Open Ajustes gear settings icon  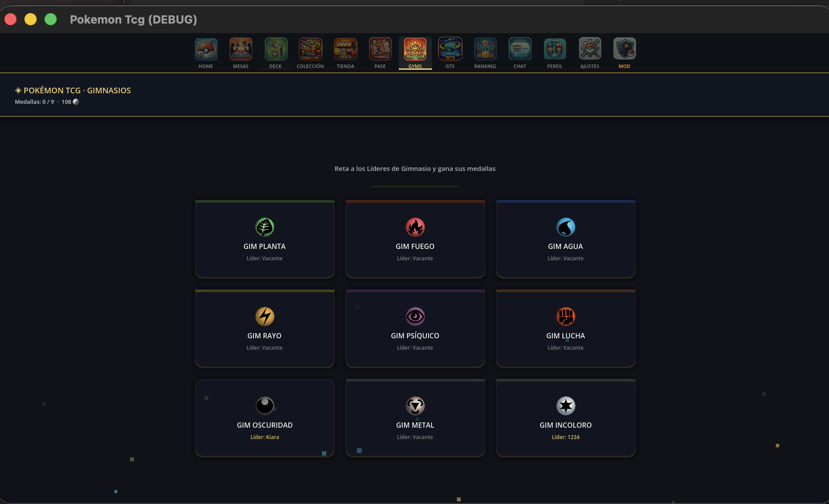(589, 49)
